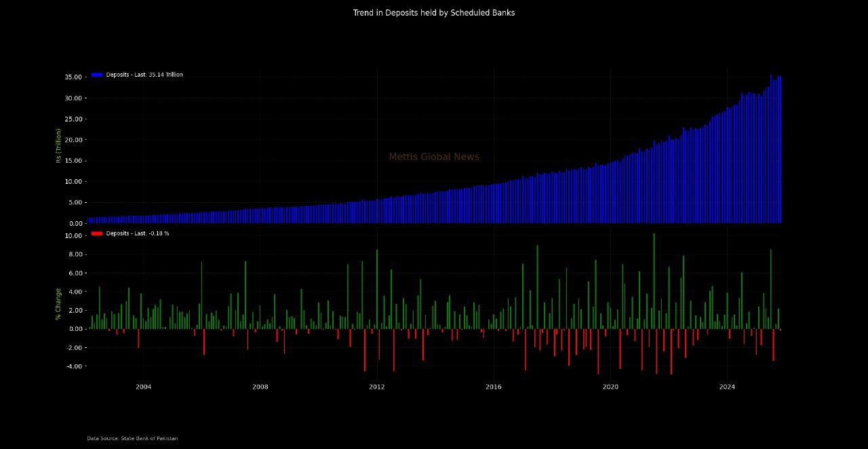Viewport: 868px width, 449px height.
Task: Click the 2024 x-axis tick label
Action: tap(727, 387)
